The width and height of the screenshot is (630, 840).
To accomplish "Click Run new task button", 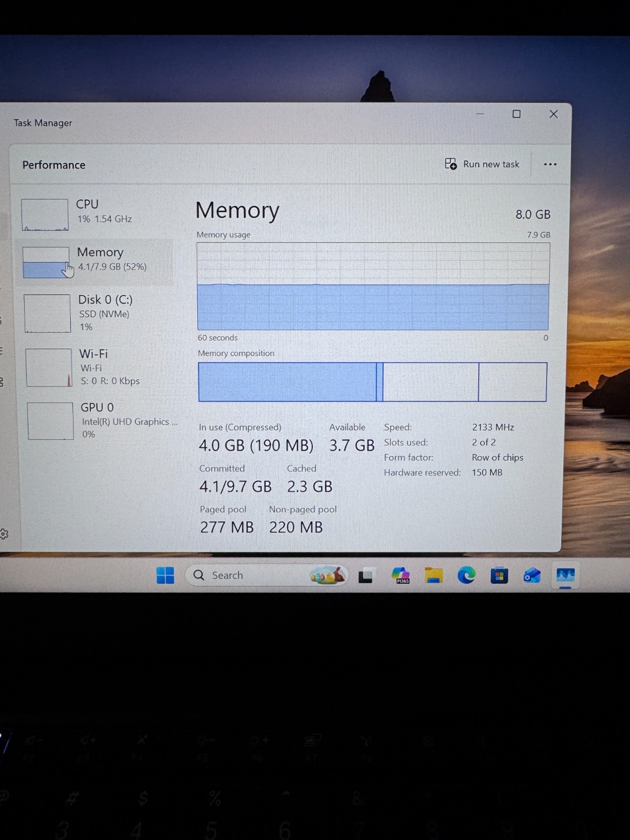I will (x=482, y=164).
